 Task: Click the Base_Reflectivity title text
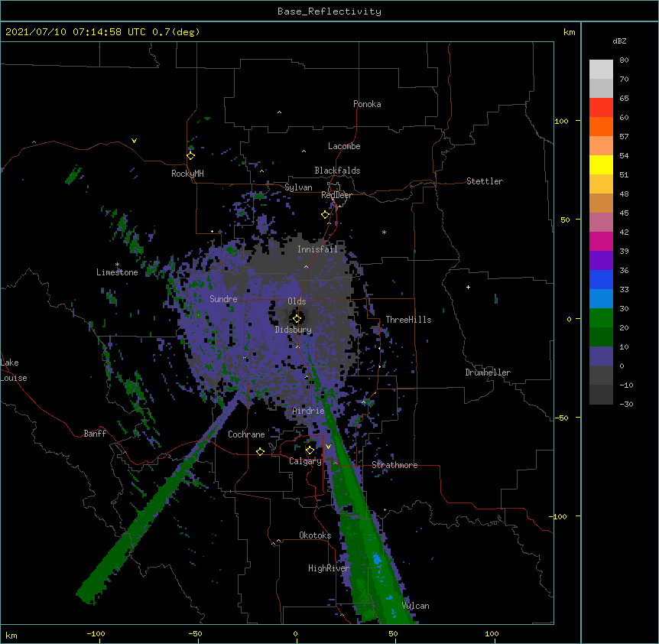[329, 11]
